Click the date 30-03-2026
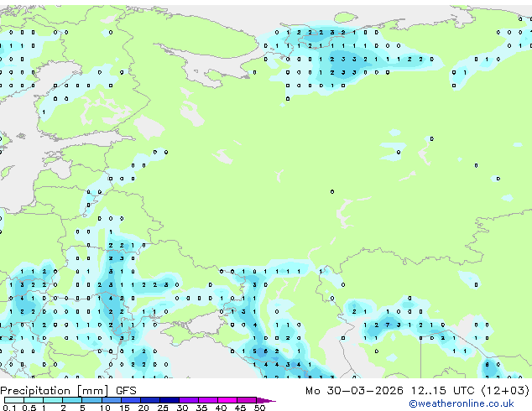This screenshot has height=411, width=532. [x=365, y=391]
